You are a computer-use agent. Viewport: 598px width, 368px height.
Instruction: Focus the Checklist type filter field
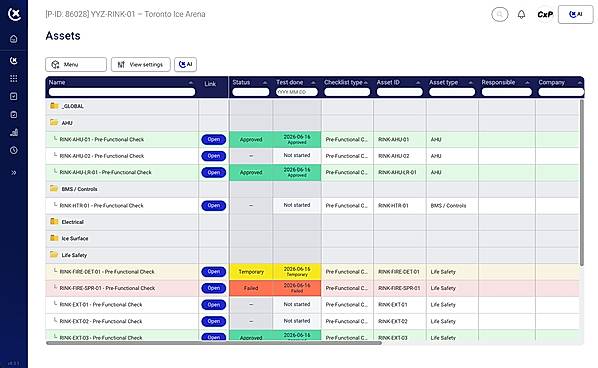(347, 92)
